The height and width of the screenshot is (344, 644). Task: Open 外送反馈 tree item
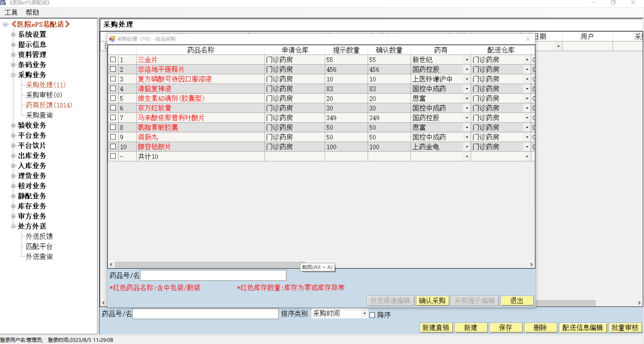(39, 236)
